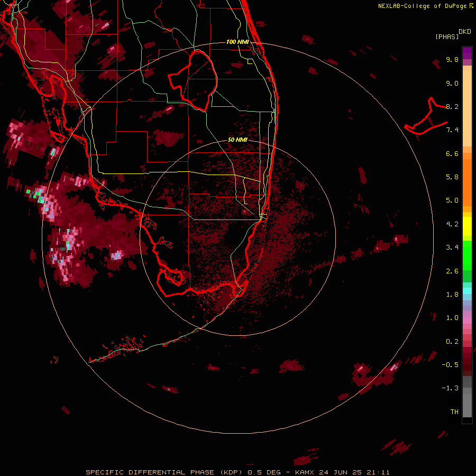Click the 3.4 legend value

coord(452,248)
